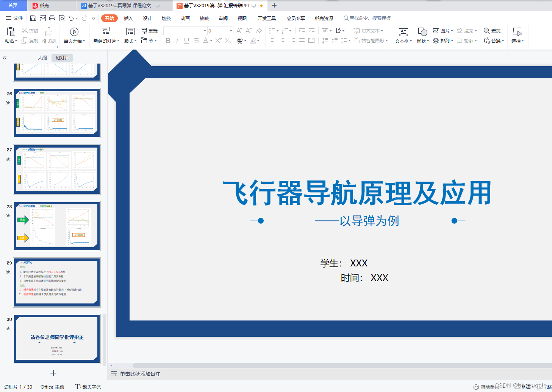Click the 重置 reset slide icon

(150, 31)
